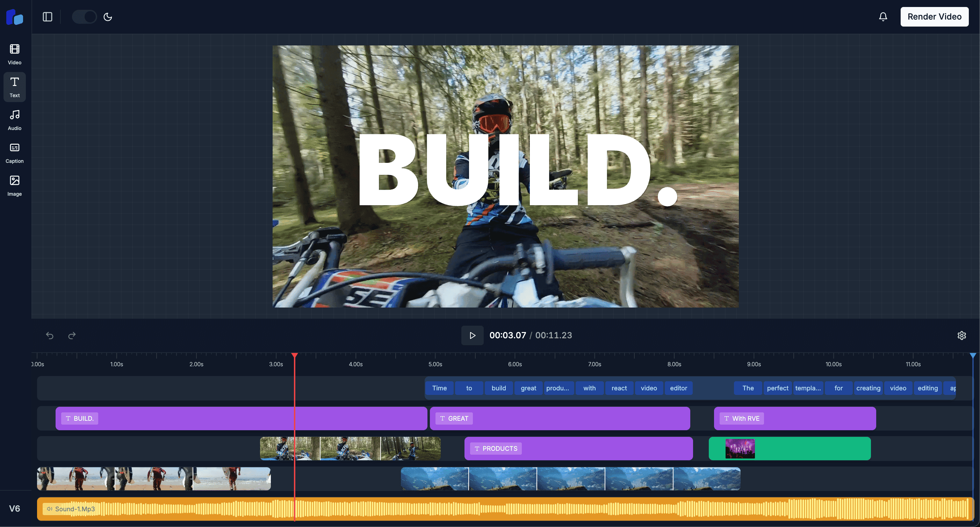Click the Render Video button
The width and height of the screenshot is (980, 527).
coord(934,16)
